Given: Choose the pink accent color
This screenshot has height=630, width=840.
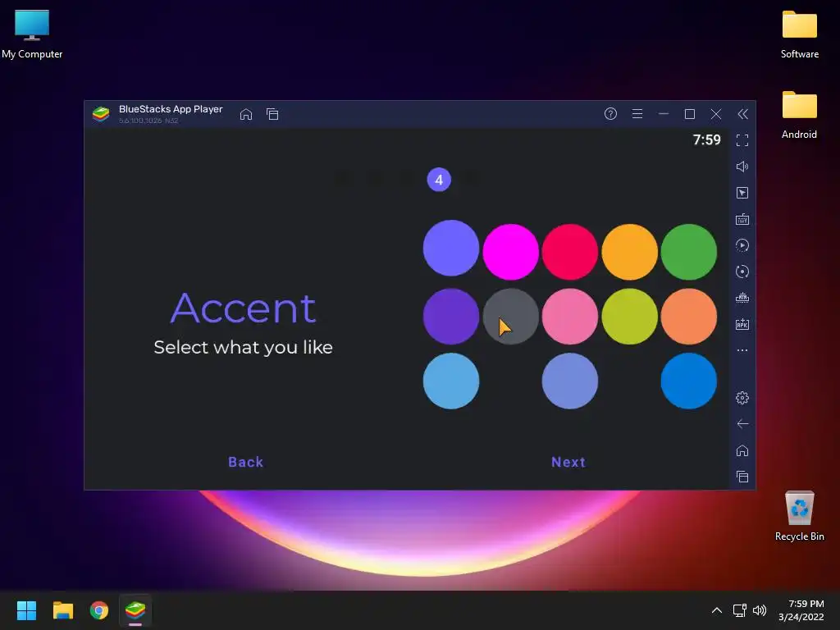Looking at the screenshot, I should point(570,317).
